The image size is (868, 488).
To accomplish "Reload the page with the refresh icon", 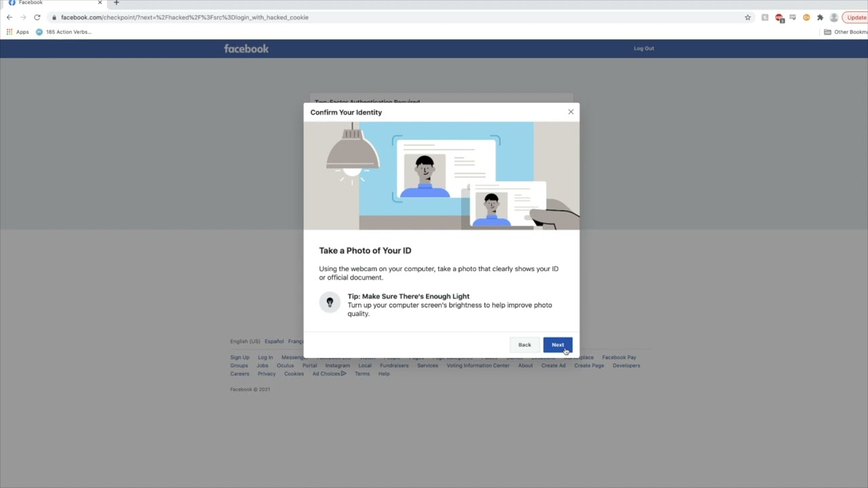I will [37, 18].
